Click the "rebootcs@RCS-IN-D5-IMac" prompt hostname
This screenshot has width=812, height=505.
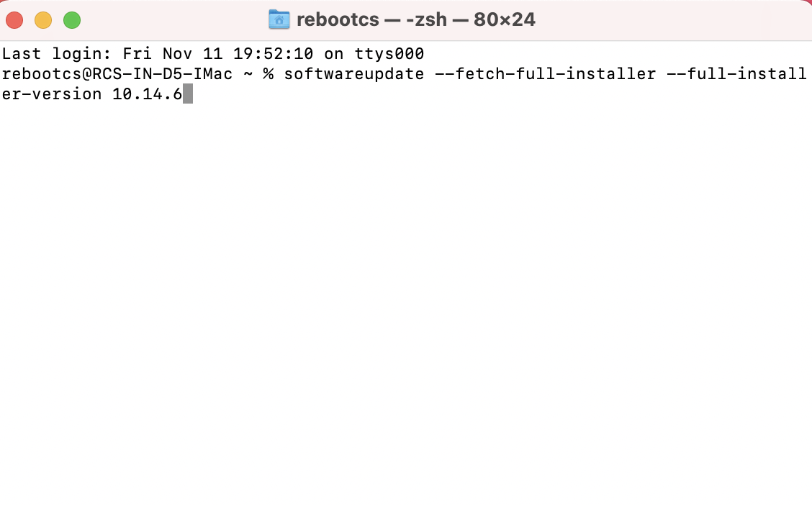pyautogui.click(x=117, y=74)
